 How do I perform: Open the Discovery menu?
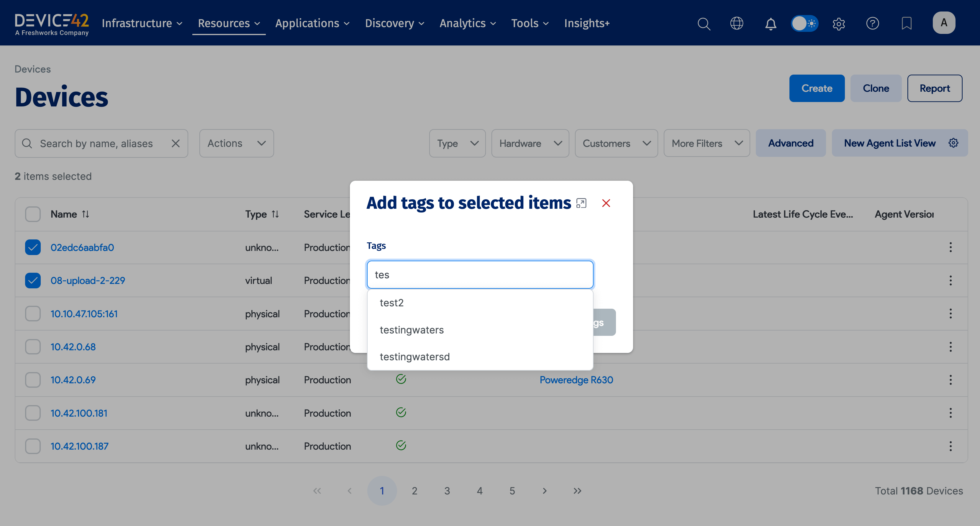[x=394, y=23]
